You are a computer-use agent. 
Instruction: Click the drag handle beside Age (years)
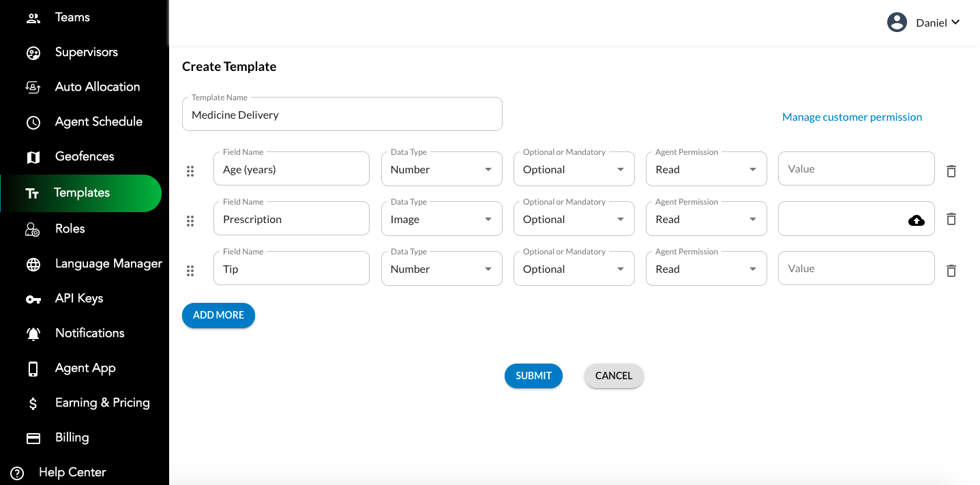190,171
